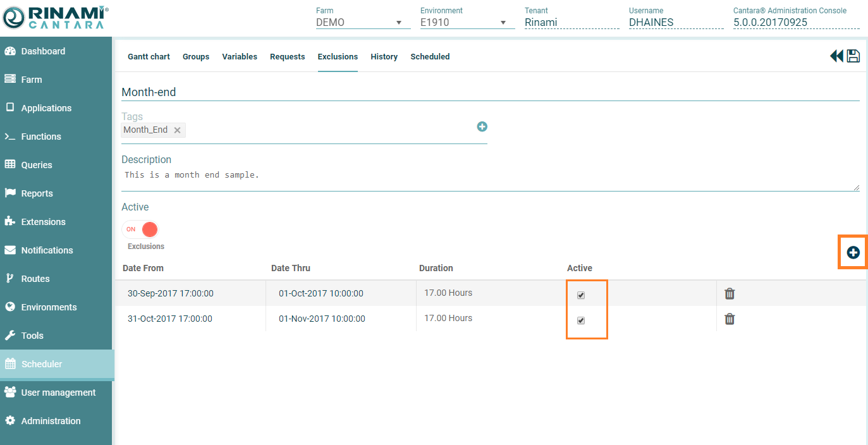The height and width of the screenshot is (445, 868).
Task: Open the History tab
Action: click(384, 57)
